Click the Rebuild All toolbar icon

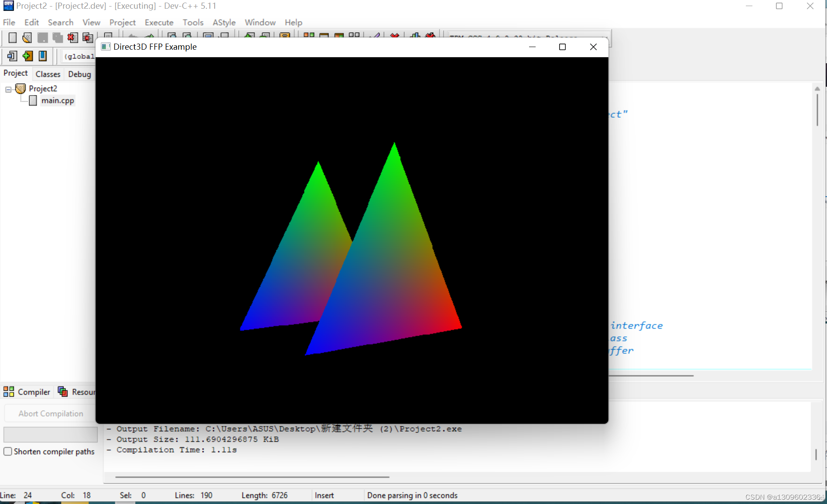(x=354, y=35)
